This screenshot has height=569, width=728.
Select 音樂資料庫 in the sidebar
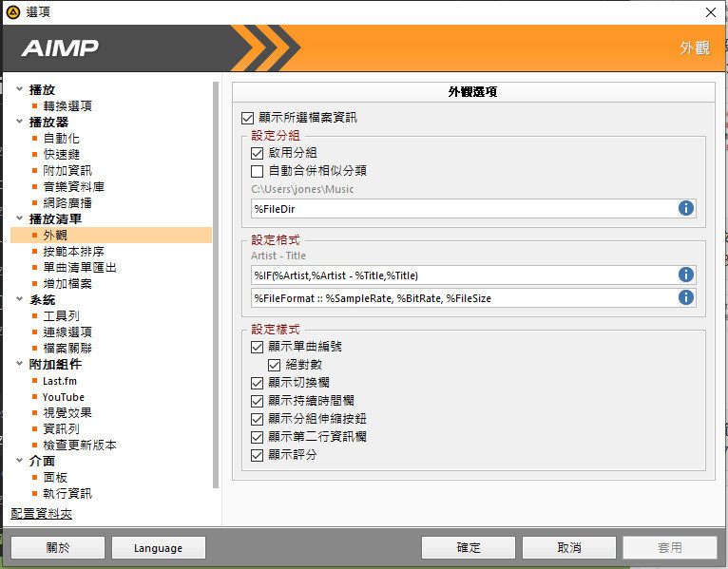[73, 186]
